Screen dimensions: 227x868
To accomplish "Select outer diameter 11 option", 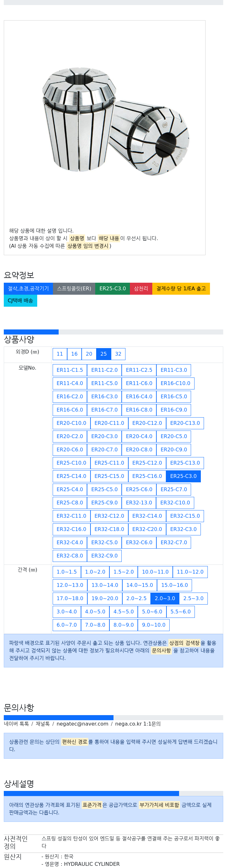I will point(60,354).
